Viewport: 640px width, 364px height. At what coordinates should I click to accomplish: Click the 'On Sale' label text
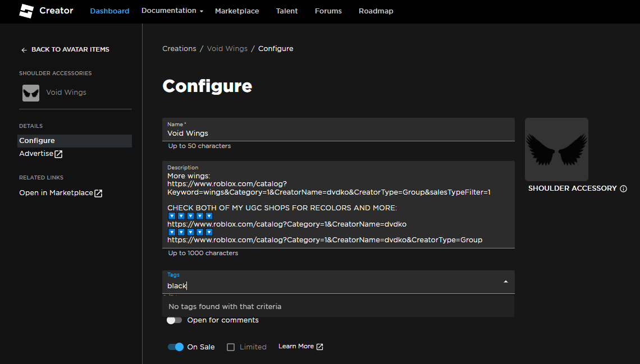(201, 347)
